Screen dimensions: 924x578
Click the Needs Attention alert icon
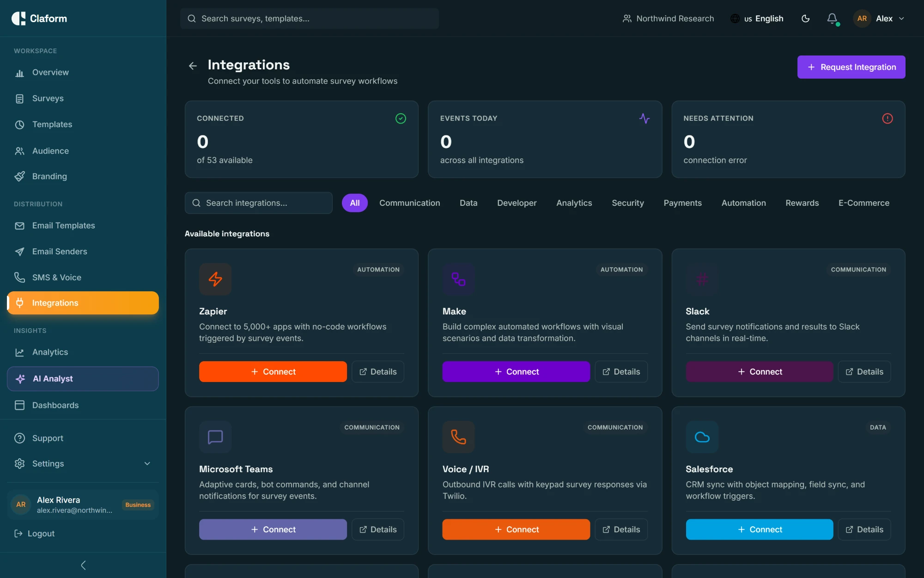[x=887, y=118]
